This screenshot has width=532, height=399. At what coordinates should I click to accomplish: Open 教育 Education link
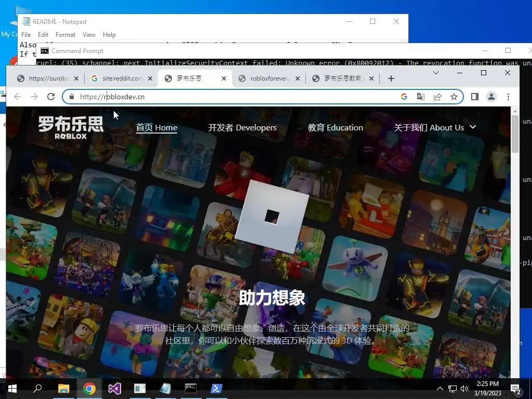pyautogui.click(x=335, y=128)
